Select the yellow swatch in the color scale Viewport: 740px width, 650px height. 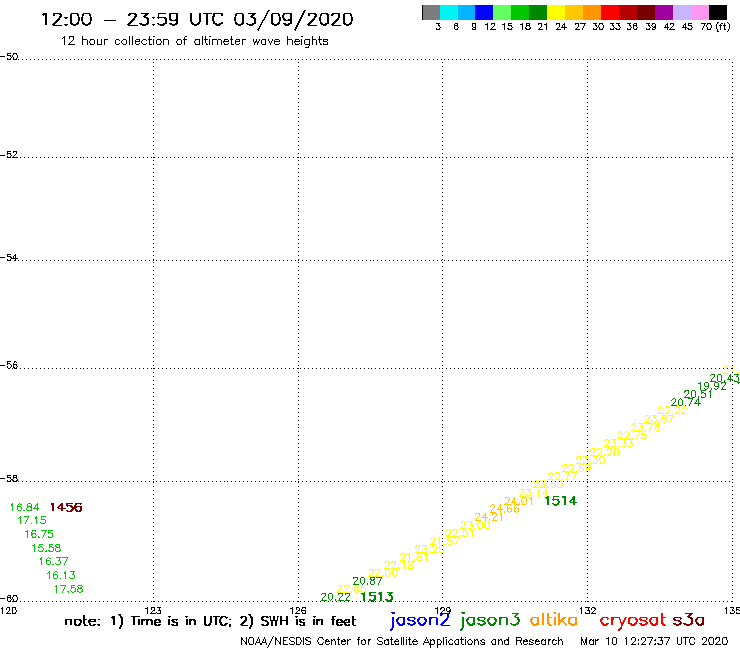coord(555,12)
